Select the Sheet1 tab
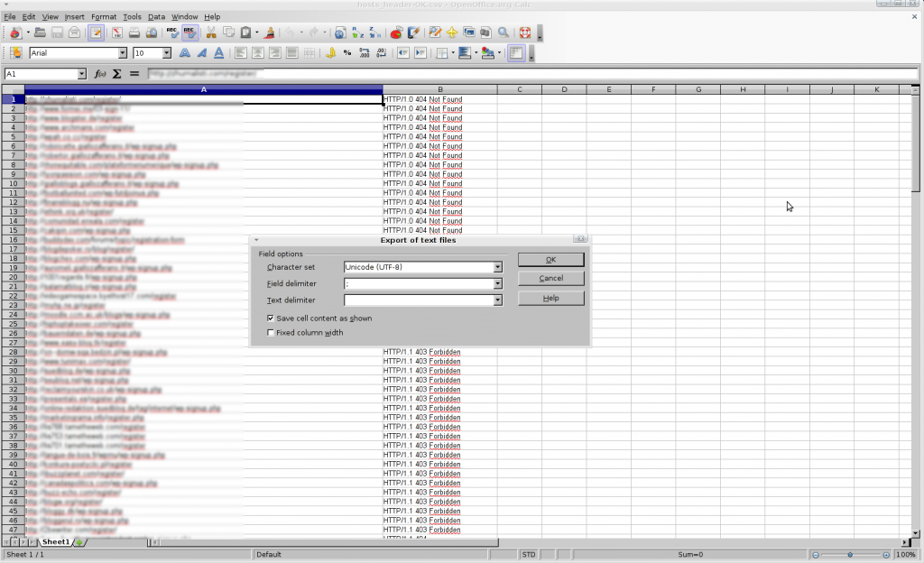Viewport: 924px width, 563px height. coord(55,542)
